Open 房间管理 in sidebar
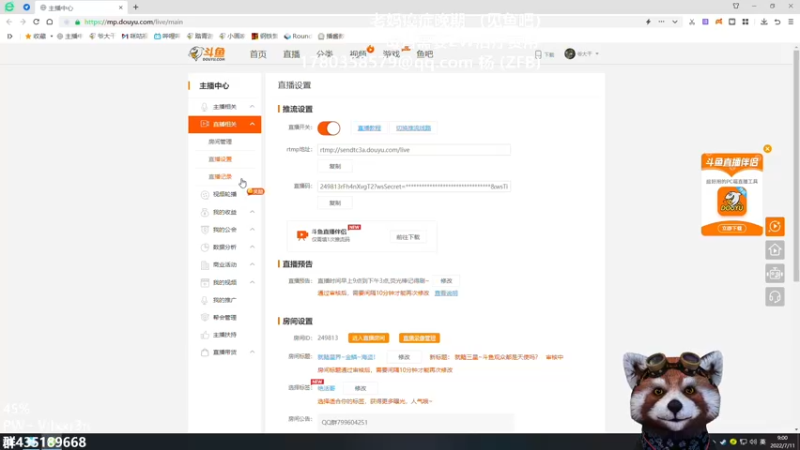 220,141
